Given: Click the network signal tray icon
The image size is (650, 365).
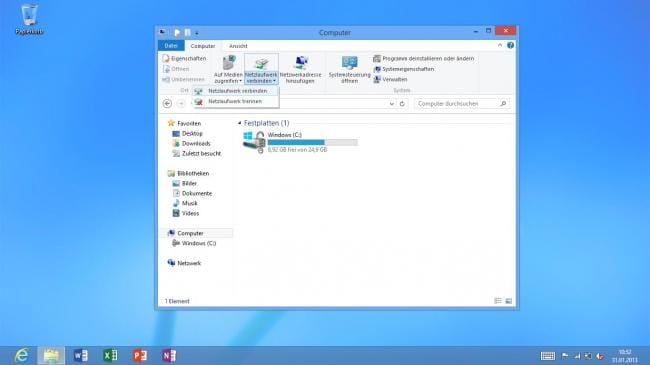Looking at the screenshot, I should [x=577, y=356].
